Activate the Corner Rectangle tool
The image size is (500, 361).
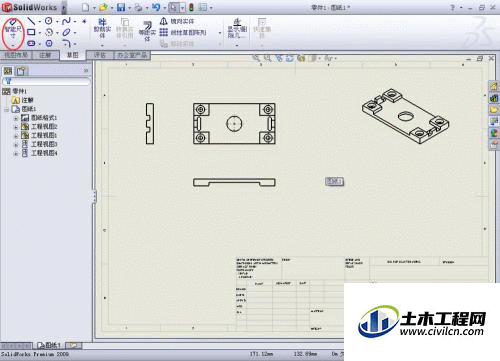(x=31, y=32)
